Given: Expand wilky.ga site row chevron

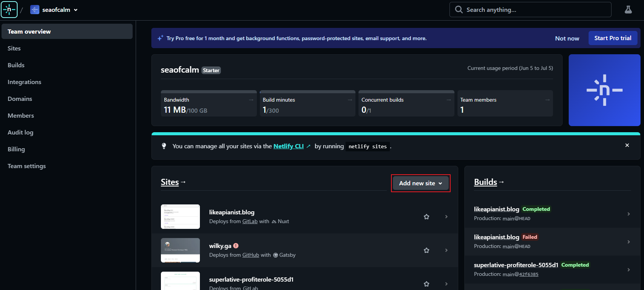Looking at the screenshot, I should 446,250.
